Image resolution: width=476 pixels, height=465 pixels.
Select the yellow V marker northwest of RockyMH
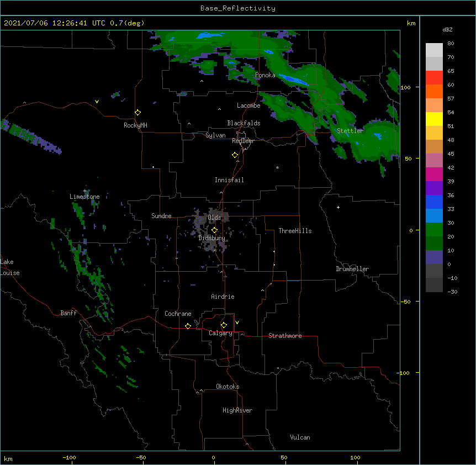coord(97,102)
